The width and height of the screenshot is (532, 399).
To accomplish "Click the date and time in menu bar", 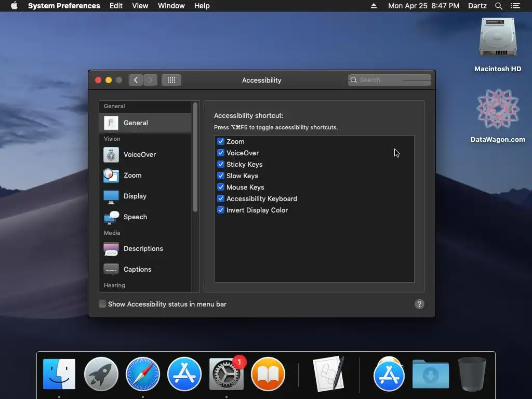I will pos(424,6).
